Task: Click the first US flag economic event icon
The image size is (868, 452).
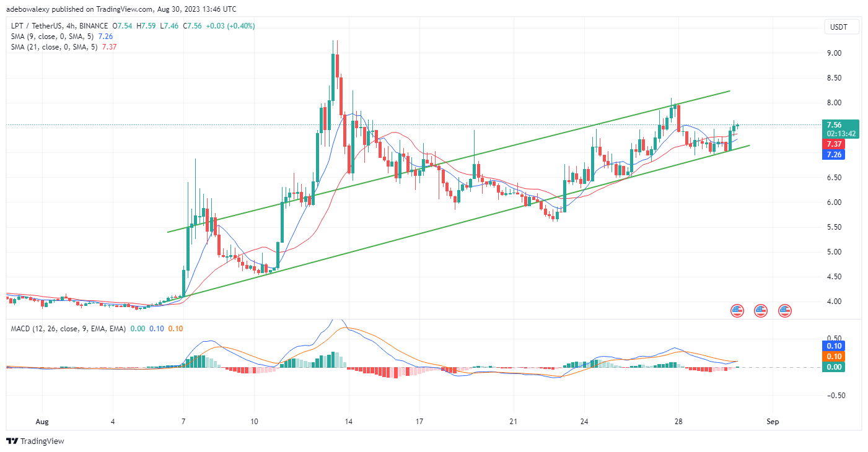Action: click(x=737, y=310)
